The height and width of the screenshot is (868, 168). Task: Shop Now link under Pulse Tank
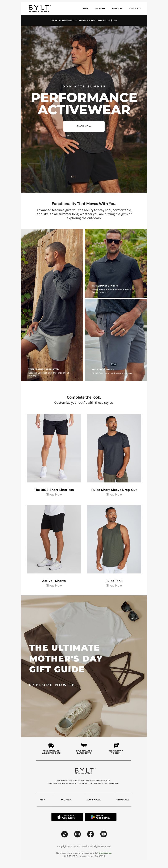(114, 585)
